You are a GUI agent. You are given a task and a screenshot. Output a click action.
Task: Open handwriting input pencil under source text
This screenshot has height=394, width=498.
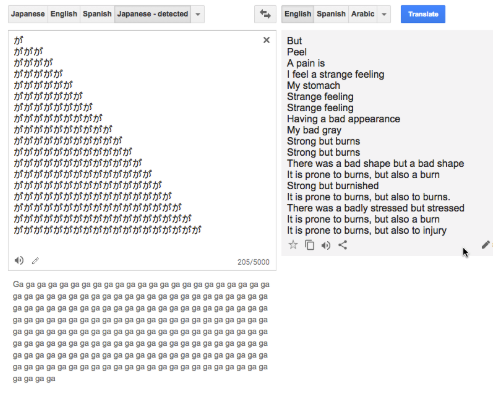click(x=35, y=261)
